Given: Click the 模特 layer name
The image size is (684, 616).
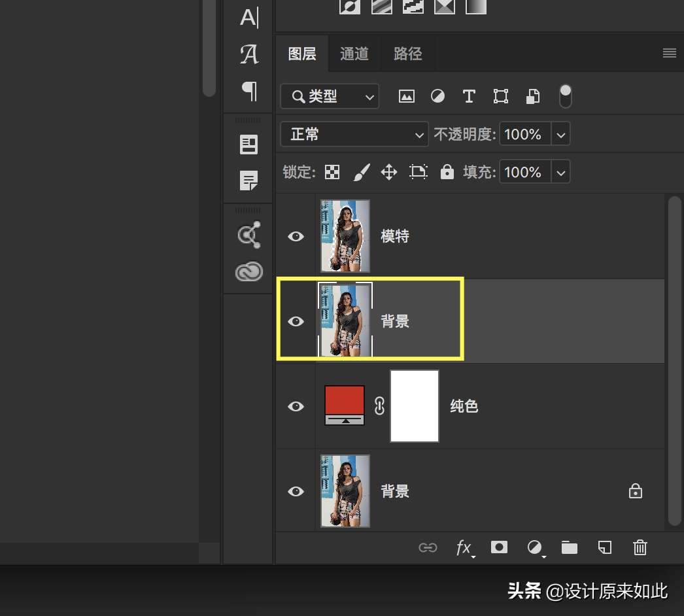Looking at the screenshot, I should 395,237.
